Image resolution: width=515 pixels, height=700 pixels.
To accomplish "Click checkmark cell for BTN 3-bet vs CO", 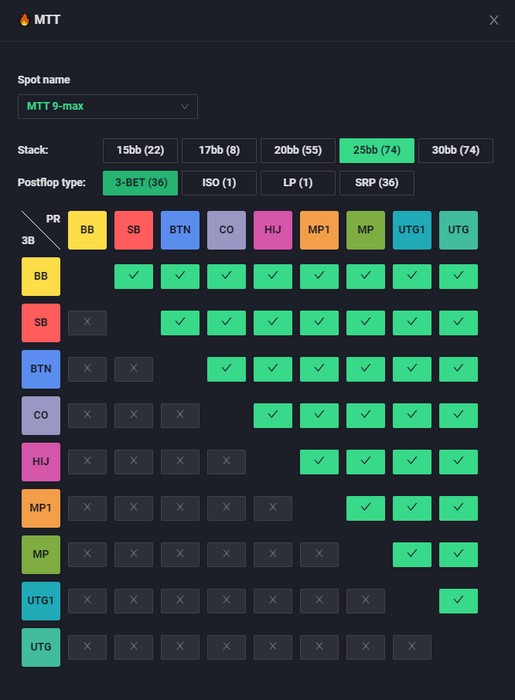I will 226,369.
